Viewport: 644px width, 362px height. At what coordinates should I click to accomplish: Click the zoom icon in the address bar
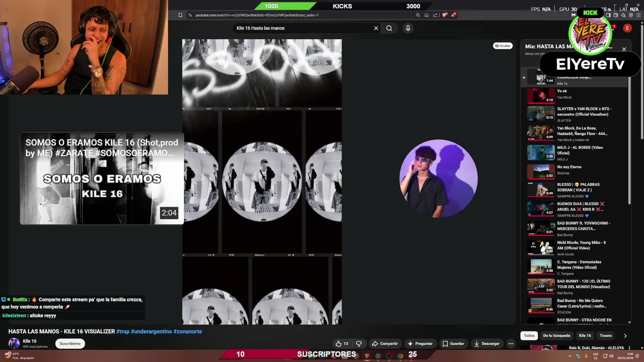point(418,15)
